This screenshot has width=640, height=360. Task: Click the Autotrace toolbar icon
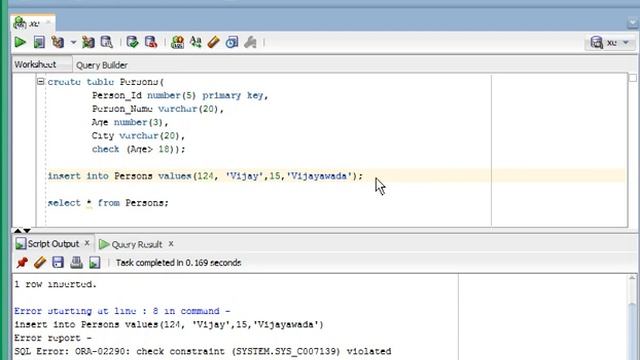point(88,42)
